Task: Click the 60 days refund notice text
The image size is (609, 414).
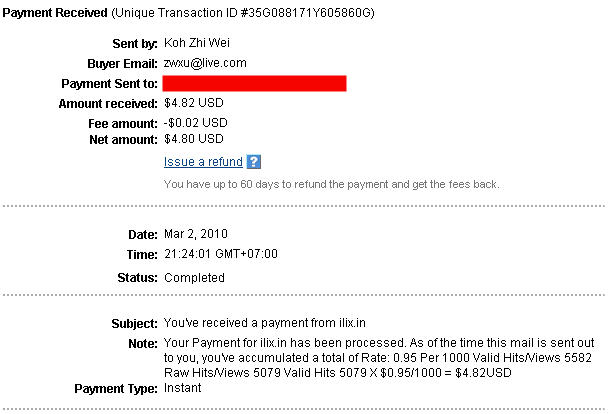Action: coord(331,184)
